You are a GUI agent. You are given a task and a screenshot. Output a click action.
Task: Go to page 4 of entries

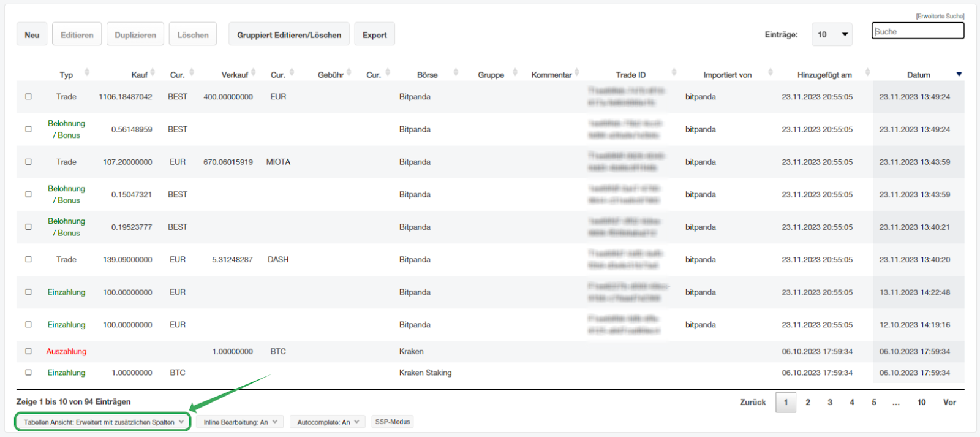852,402
